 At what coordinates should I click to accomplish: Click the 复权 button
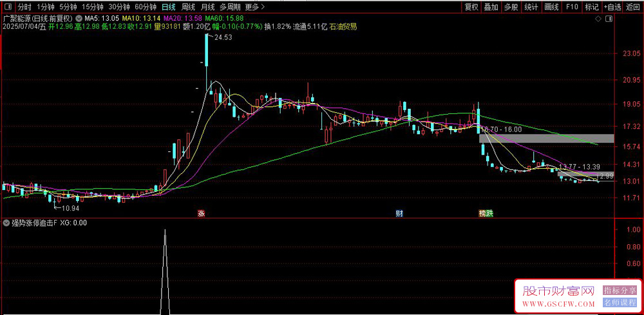(x=471, y=7)
